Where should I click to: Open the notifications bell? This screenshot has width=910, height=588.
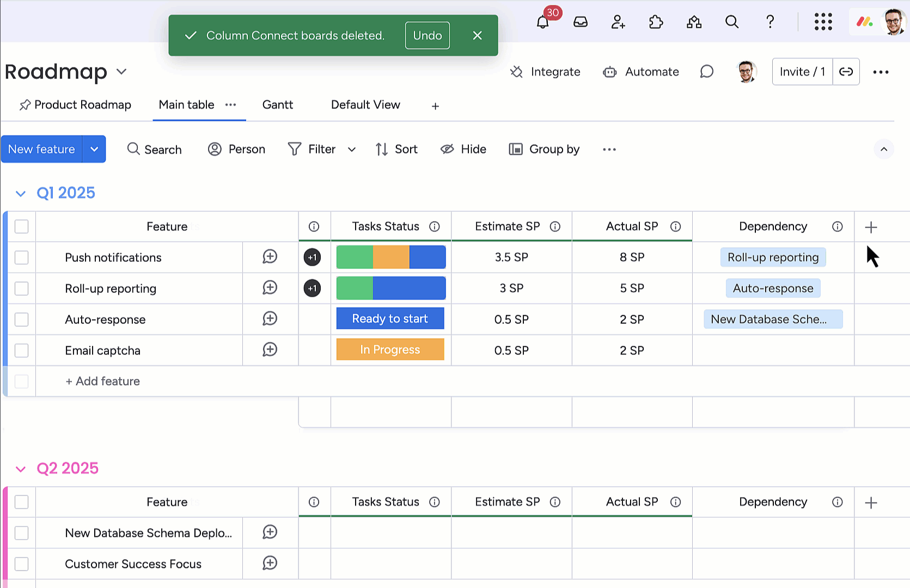[542, 22]
